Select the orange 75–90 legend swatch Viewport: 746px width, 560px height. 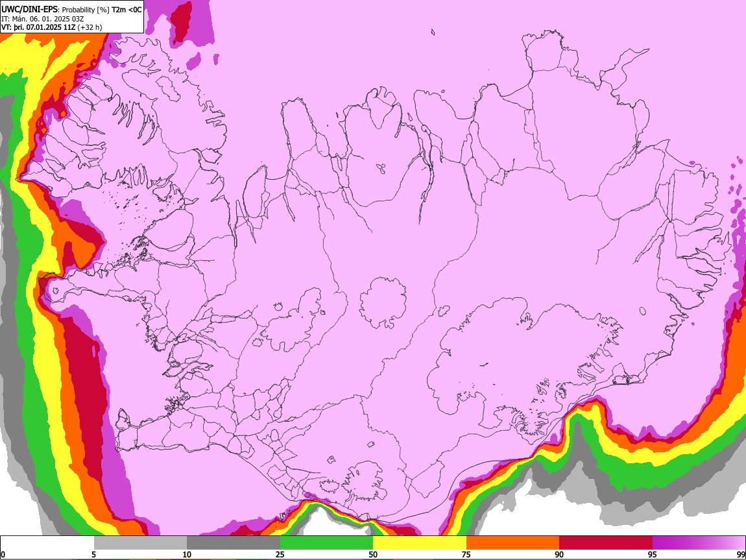513,542
